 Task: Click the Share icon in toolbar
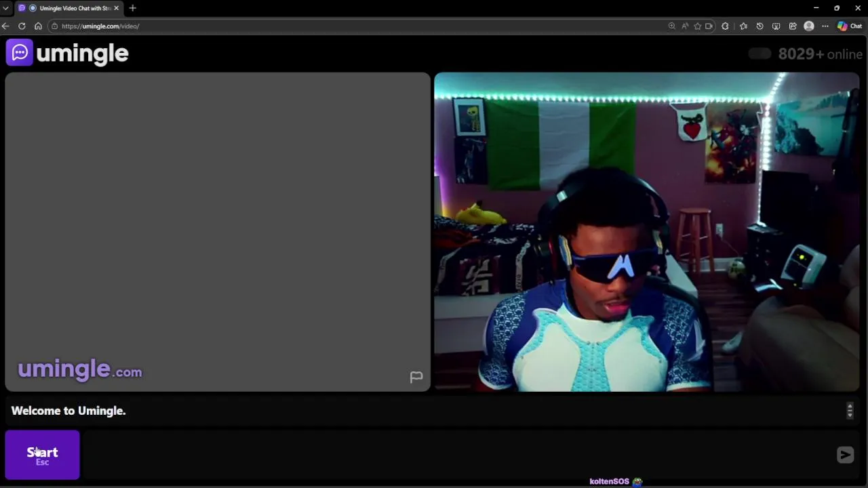[x=792, y=26]
